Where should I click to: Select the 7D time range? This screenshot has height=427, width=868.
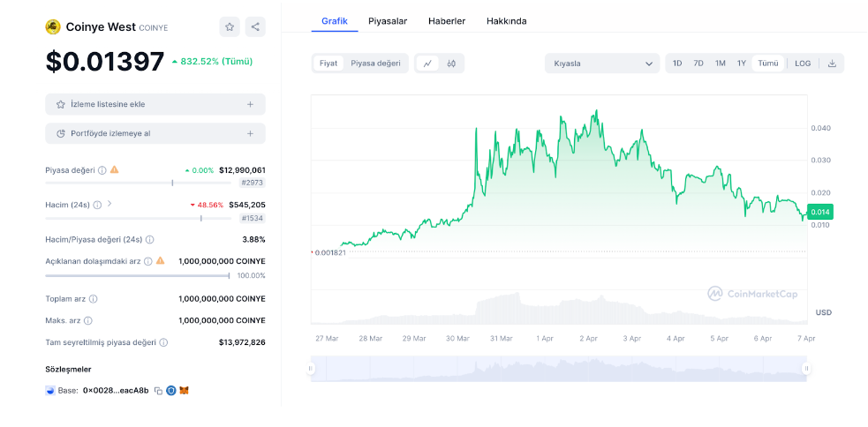698,64
